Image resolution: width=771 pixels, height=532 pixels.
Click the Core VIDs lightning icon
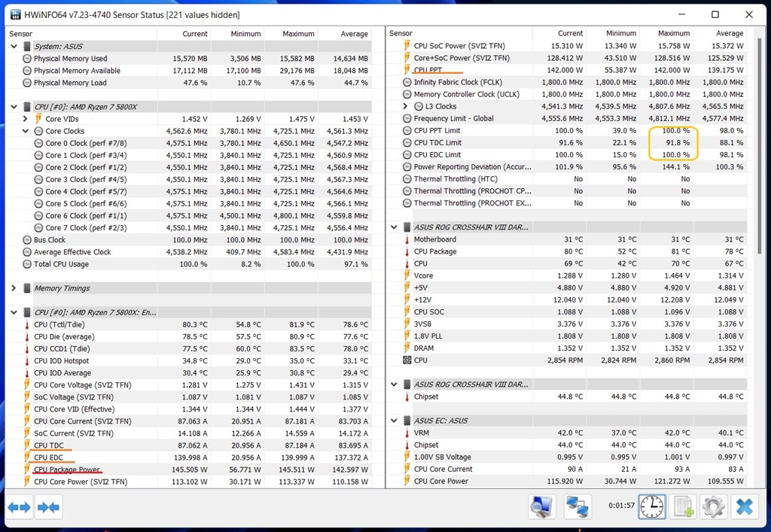click(x=38, y=119)
